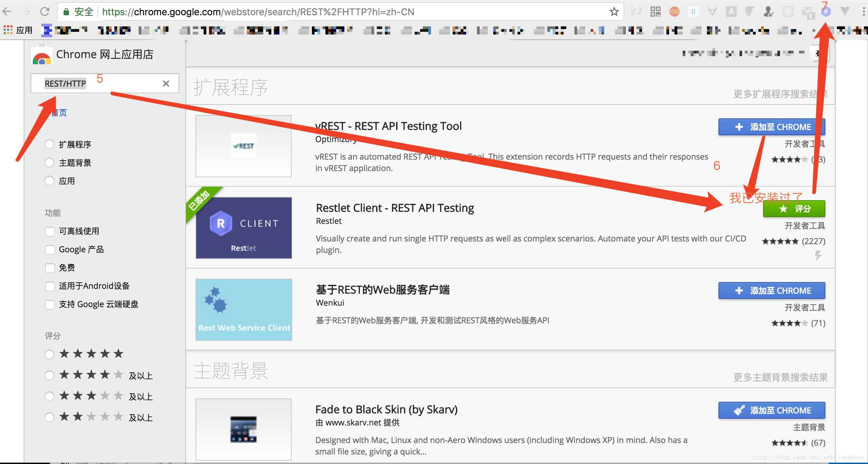Select the 应用 radio filter

[x=49, y=181]
